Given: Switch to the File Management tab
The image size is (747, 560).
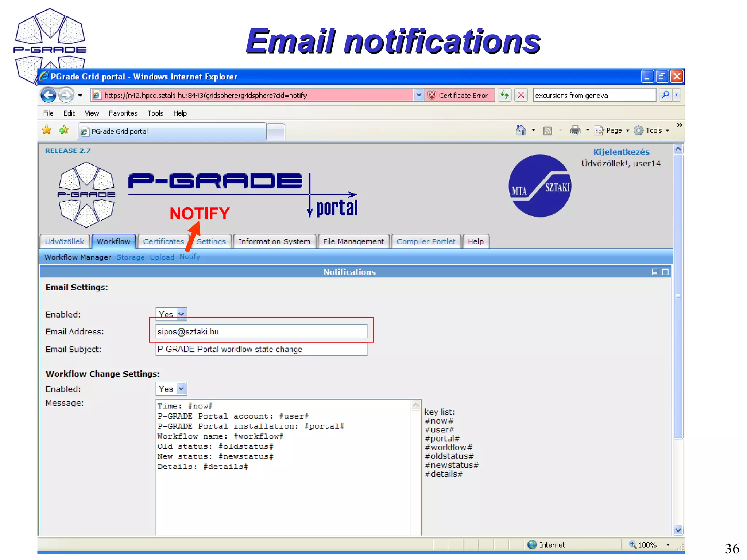Looking at the screenshot, I should pyautogui.click(x=353, y=241).
